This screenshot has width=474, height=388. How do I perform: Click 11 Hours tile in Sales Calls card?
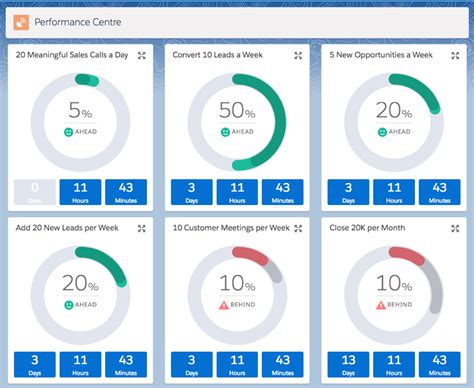tap(80, 192)
